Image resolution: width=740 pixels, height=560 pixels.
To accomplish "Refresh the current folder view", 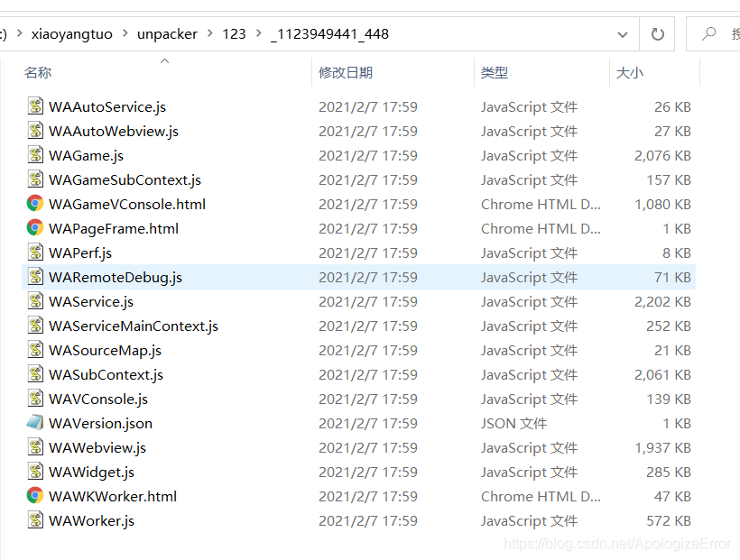I will [657, 34].
